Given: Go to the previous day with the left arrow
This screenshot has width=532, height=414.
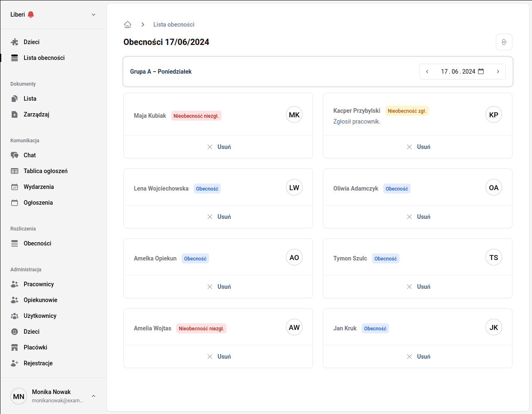Looking at the screenshot, I should tap(427, 72).
